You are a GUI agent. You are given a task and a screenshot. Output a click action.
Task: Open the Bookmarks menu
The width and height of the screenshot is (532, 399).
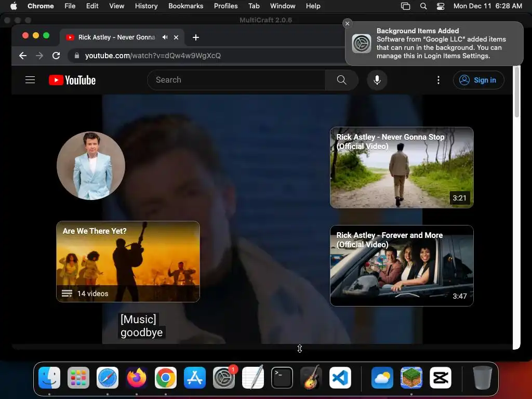186,6
